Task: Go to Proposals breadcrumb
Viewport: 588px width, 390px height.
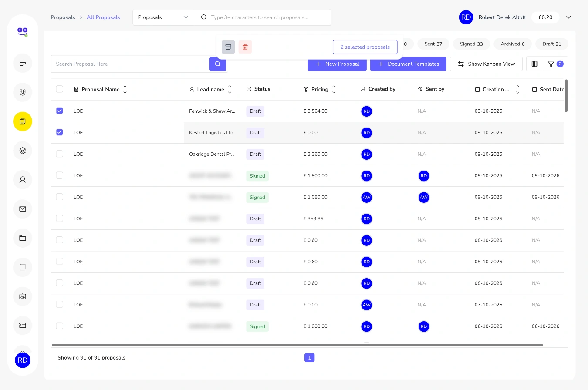Action: coord(63,17)
